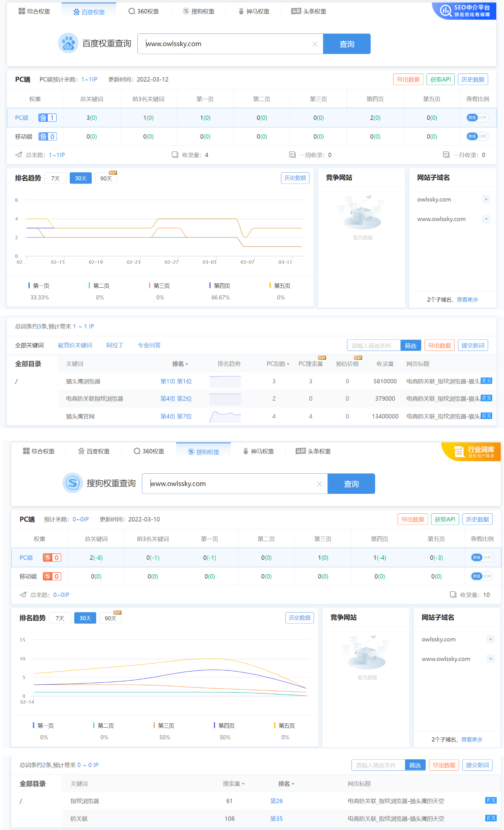Click Sogou mobile weight badge icon

pyautogui.click(x=52, y=577)
